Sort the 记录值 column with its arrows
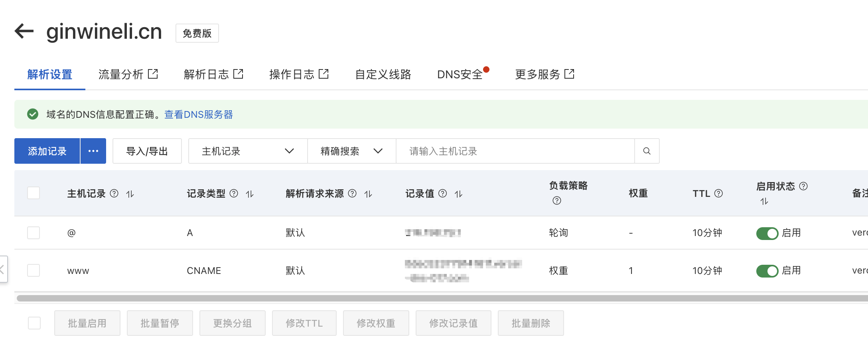 pos(459,194)
